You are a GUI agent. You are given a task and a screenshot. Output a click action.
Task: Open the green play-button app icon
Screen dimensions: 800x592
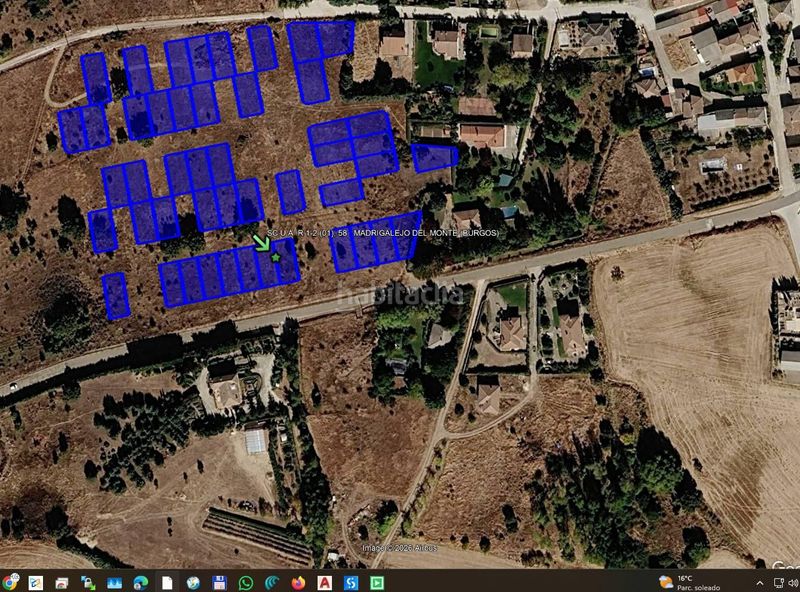pyautogui.click(x=377, y=582)
